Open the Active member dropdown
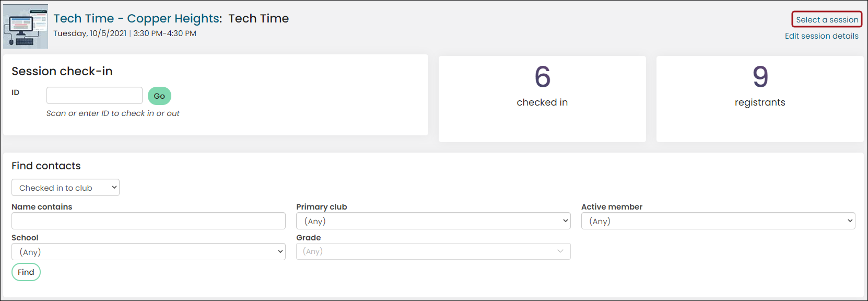 718,221
